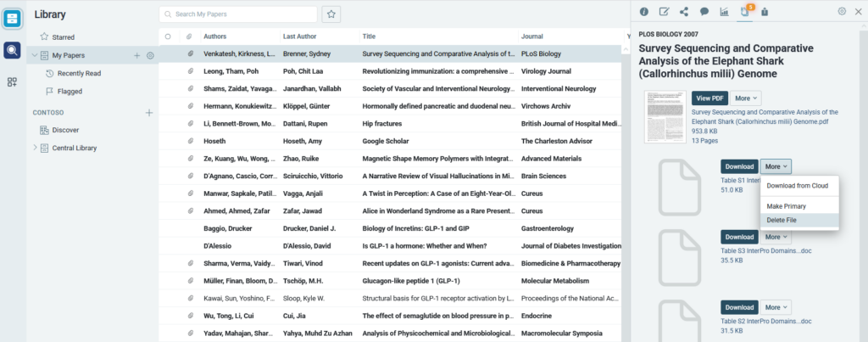The width and height of the screenshot is (868, 342).
Task: Open the Edit metadata pencil icon
Action: coord(665,12)
